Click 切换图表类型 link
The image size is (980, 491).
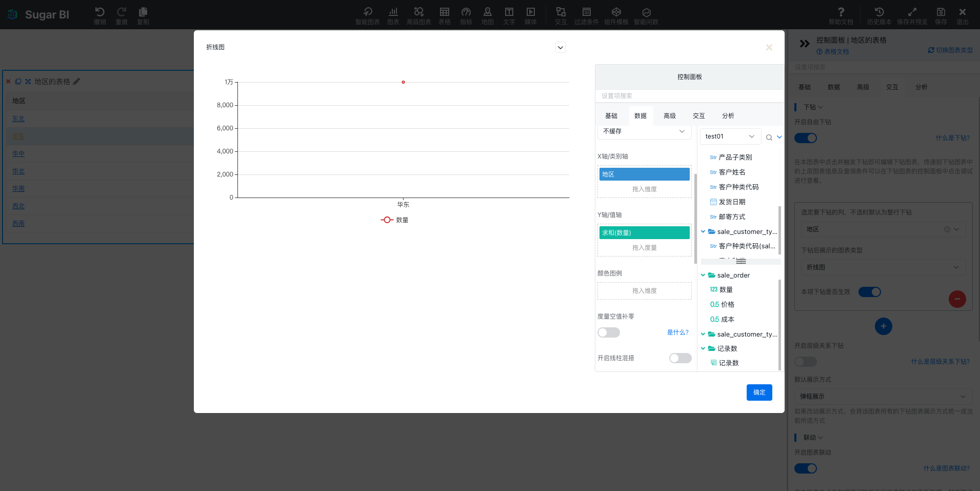950,50
